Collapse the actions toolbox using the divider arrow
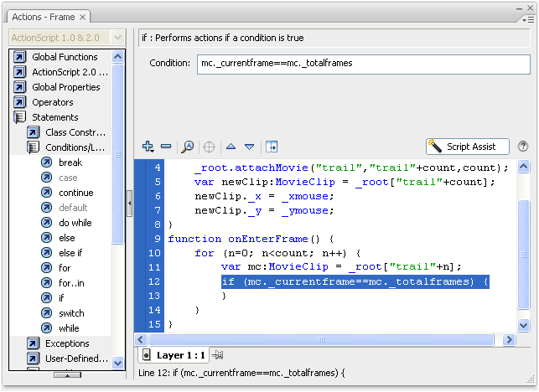Image resolution: width=539 pixels, height=392 pixels. 129,203
